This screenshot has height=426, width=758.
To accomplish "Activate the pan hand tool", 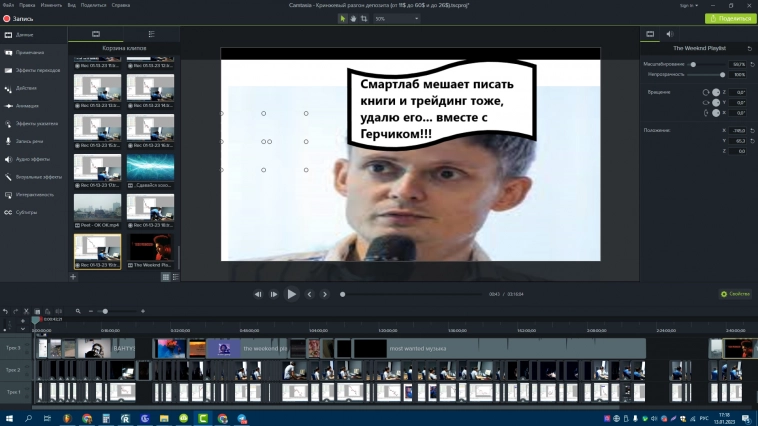I will 353,18.
